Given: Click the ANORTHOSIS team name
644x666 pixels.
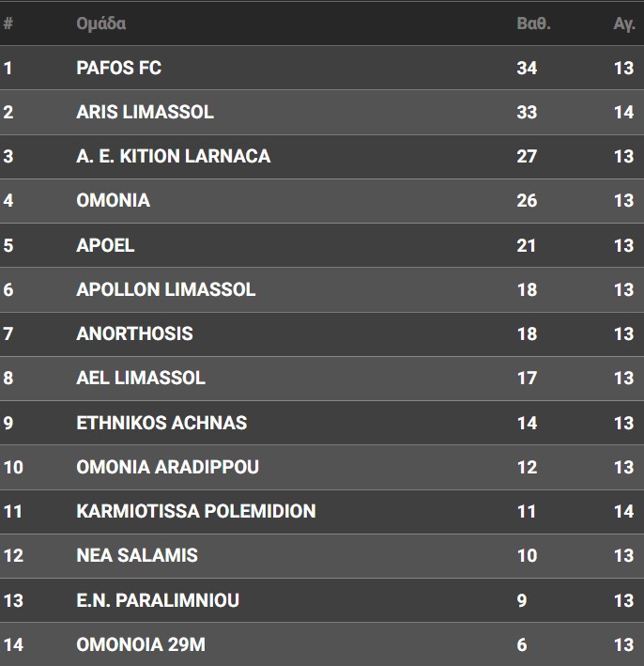Looking at the screenshot, I should (x=134, y=333).
